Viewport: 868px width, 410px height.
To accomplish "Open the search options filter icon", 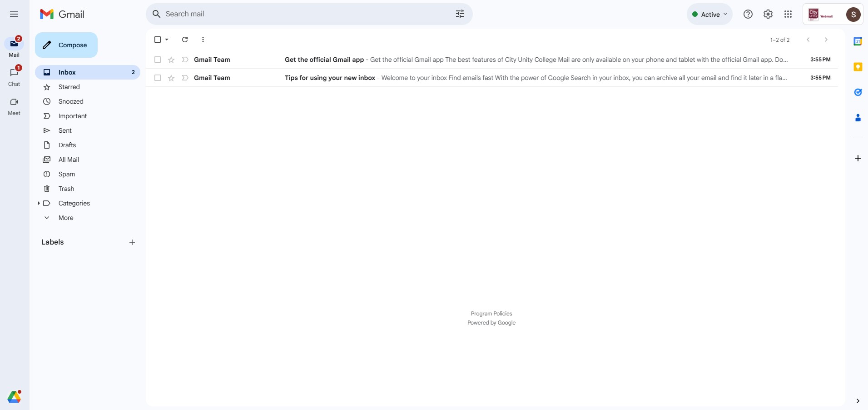I will (460, 14).
